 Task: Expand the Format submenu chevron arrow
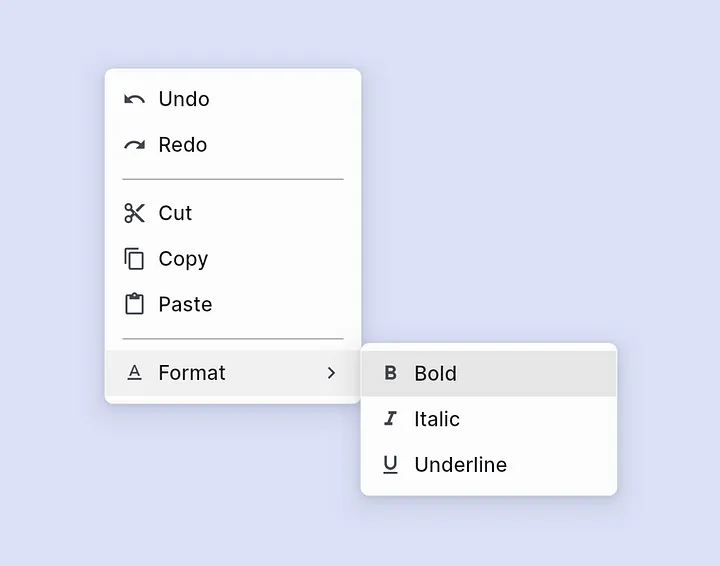[332, 373]
